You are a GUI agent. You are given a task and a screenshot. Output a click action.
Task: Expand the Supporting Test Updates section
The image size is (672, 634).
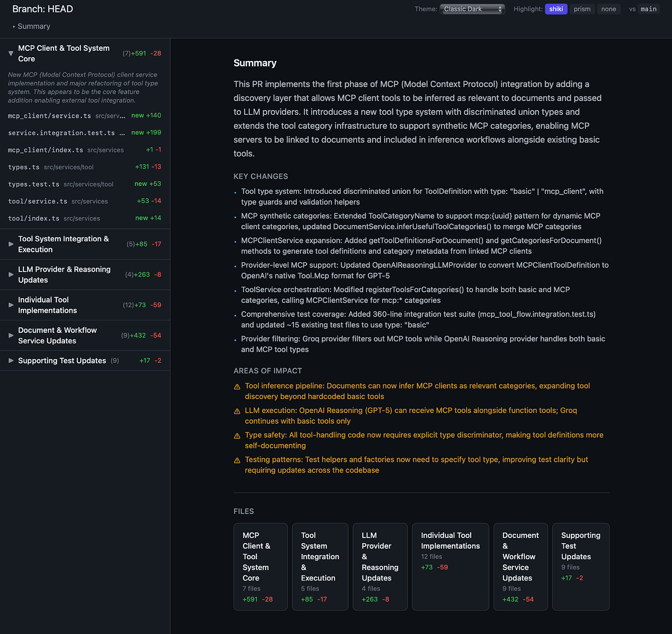tap(11, 360)
